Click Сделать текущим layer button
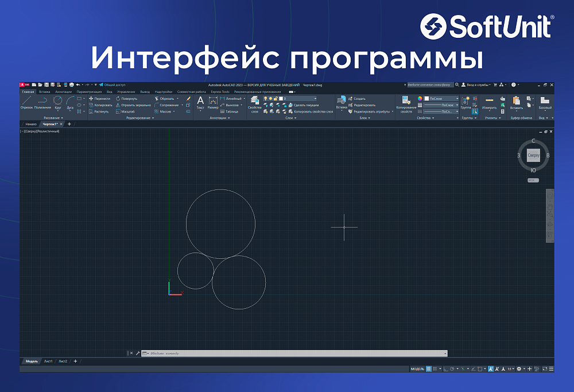 [304, 105]
